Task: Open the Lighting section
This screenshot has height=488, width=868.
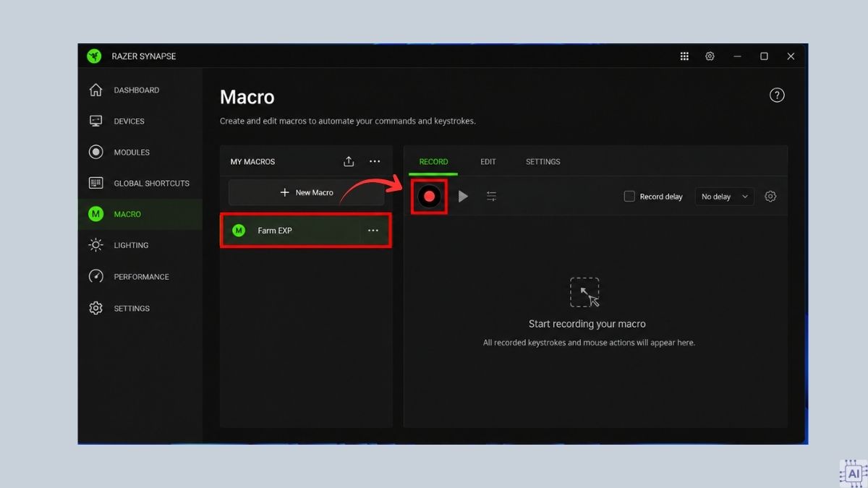Action: (140, 245)
